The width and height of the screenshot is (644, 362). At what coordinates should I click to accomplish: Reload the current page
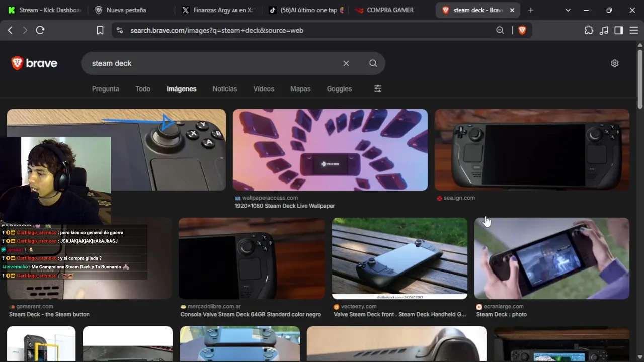[40, 30]
